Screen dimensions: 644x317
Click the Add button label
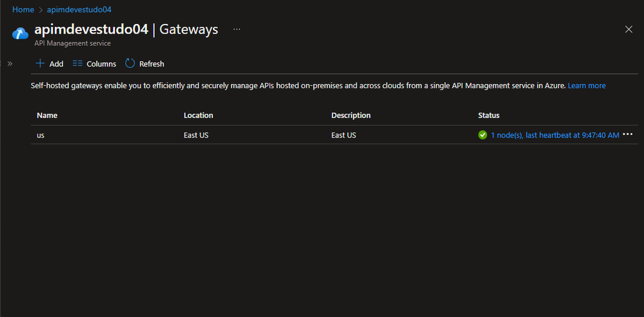click(x=56, y=64)
